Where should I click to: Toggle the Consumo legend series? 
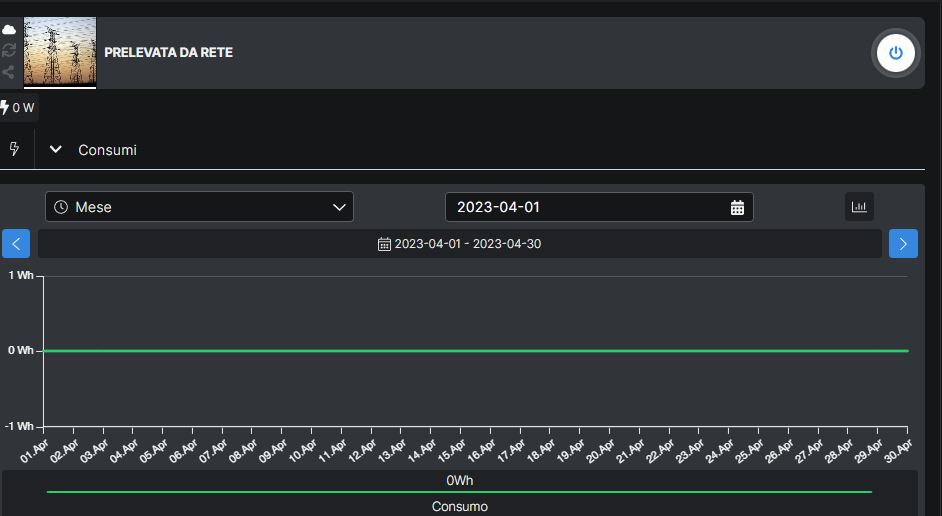tap(459, 506)
